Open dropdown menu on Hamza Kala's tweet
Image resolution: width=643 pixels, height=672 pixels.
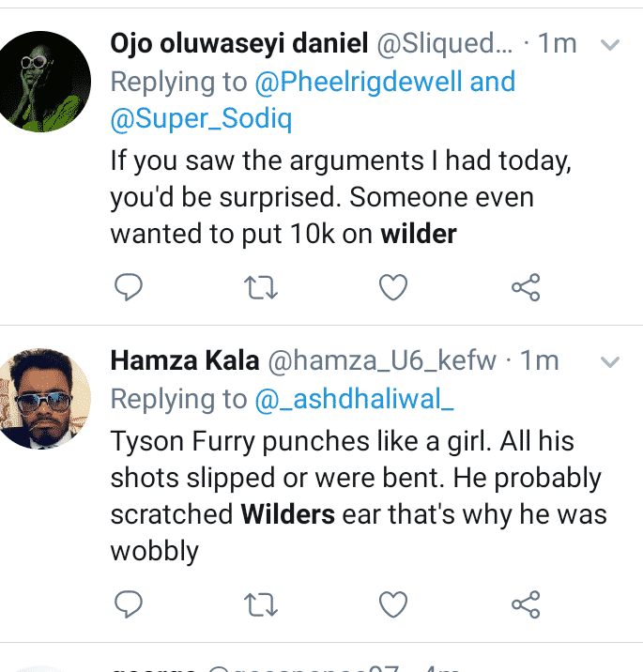click(x=609, y=361)
